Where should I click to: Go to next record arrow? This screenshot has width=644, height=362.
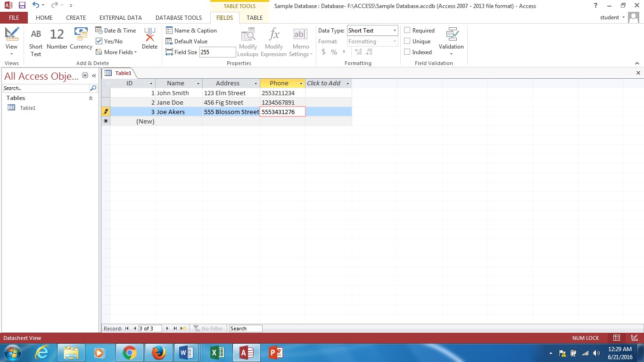point(167,329)
